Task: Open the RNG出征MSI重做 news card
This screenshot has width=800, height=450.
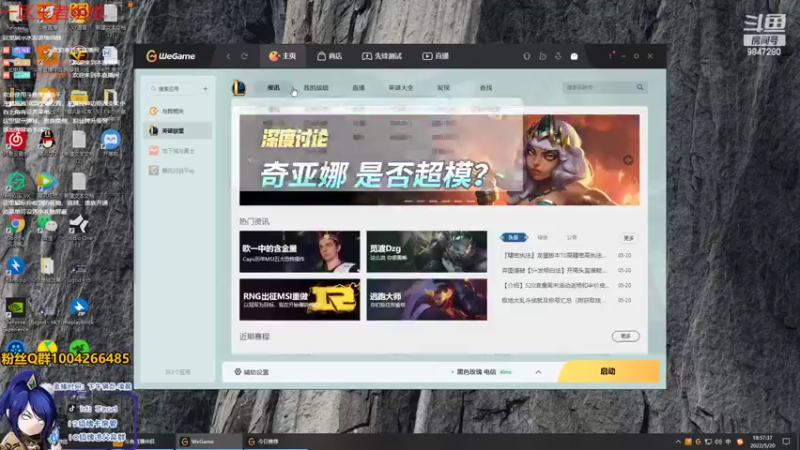Action: 299,299
